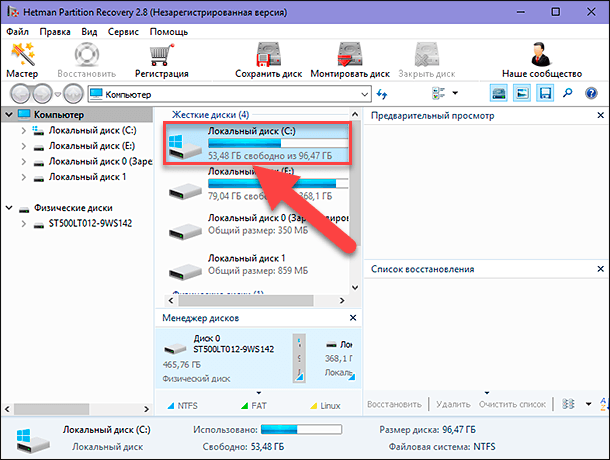
Task: Click the FAT legend label
Action: coord(259,406)
